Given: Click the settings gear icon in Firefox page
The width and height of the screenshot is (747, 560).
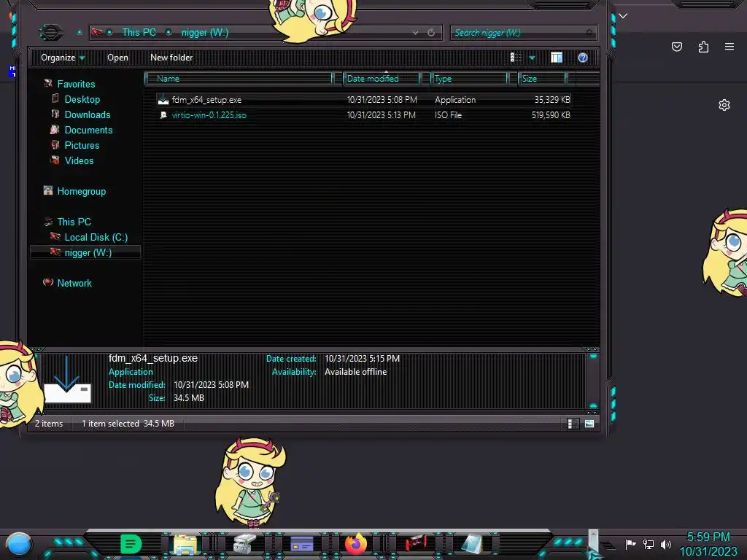Looking at the screenshot, I should 724,105.
